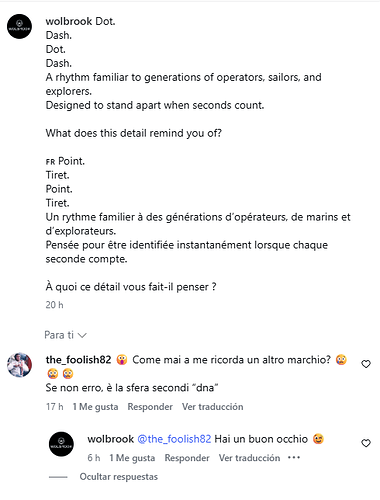The height and width of the screenshot is (500, 380).
Task: Open wolbrook avatar in reply
Action: [x=61, y=444]
